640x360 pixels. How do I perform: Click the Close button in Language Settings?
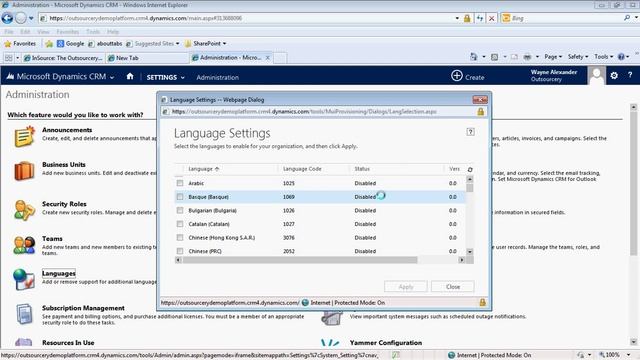click(x=453, y=287)
